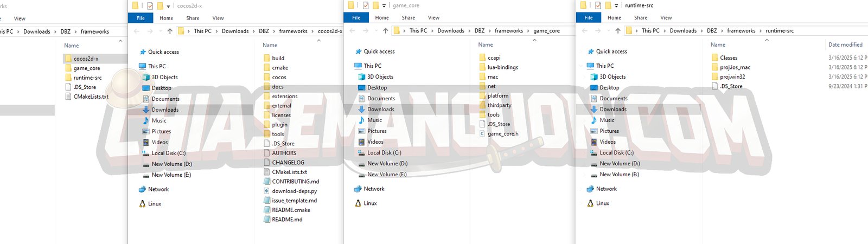Open the thirdparty folder in game_core
Screen dimensions: 868x244
click(499, 105)
